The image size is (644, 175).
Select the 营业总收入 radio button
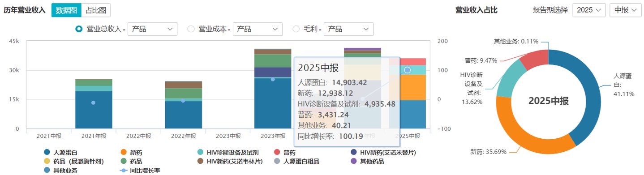pyautogui.click(x=79, y=29)
